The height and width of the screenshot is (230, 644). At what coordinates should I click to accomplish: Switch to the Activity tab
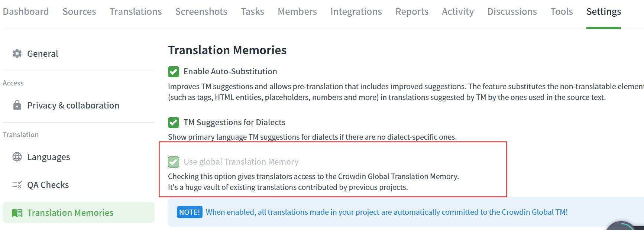458,12
